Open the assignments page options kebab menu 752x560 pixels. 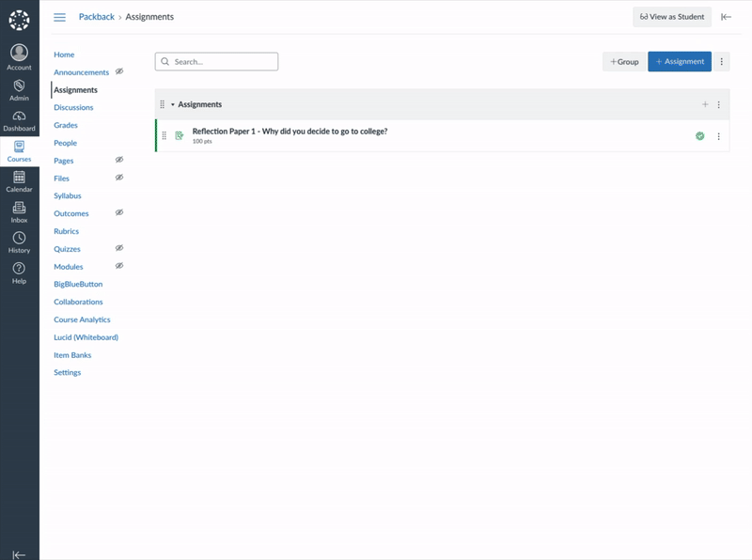point(720,61)
